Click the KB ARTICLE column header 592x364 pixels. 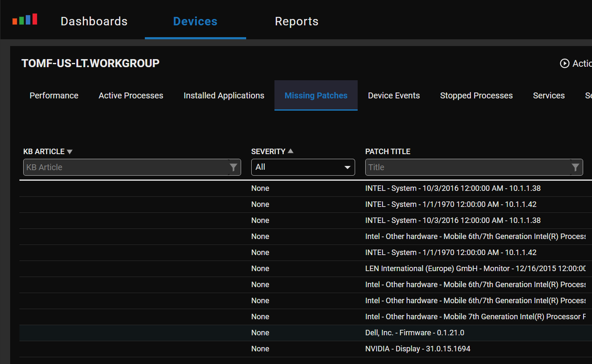click(44, 152)
